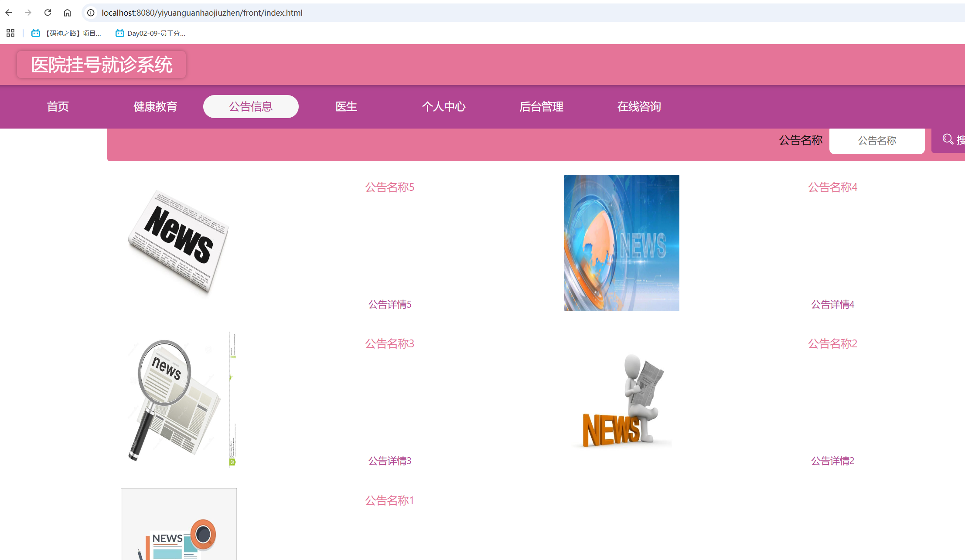965x560 pixels.
Task: Click the site info icon in address bar
Action: [90, 13]
